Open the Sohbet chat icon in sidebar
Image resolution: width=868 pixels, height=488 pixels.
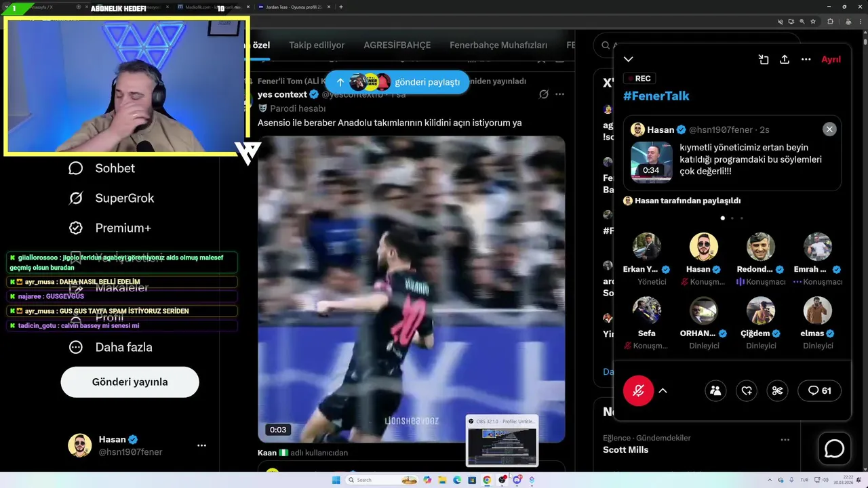coord(76,168)
